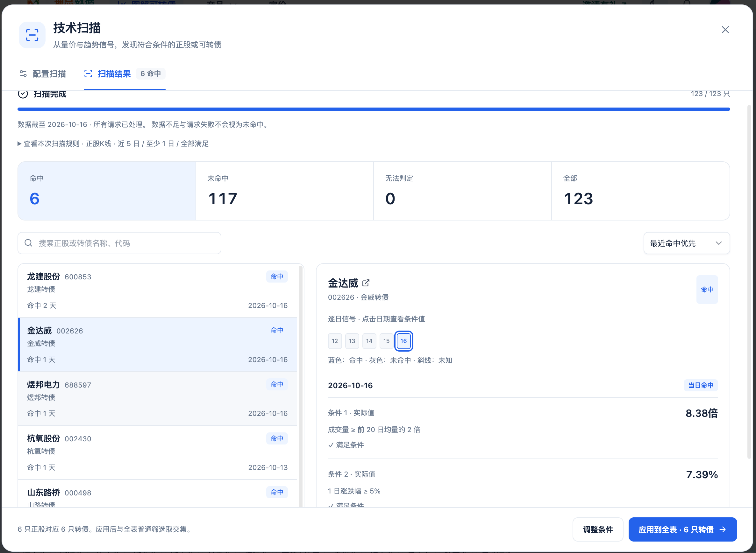This screenshot has height=553, width=756.
Task: Click 命中 badge in 金达威 detail panel
Action: point(707,290)
